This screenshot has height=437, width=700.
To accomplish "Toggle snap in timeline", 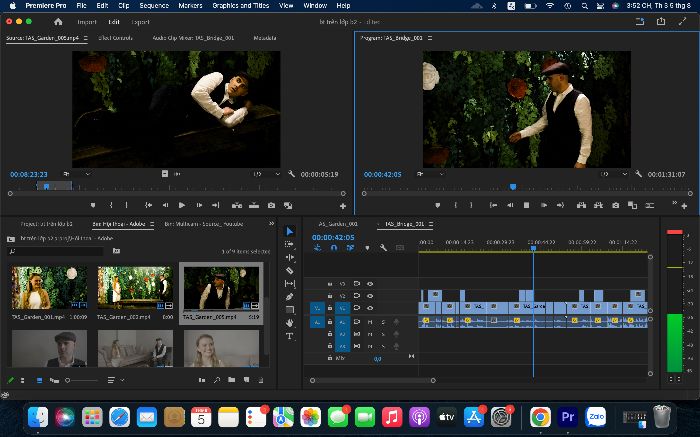I will pos(334,247).
